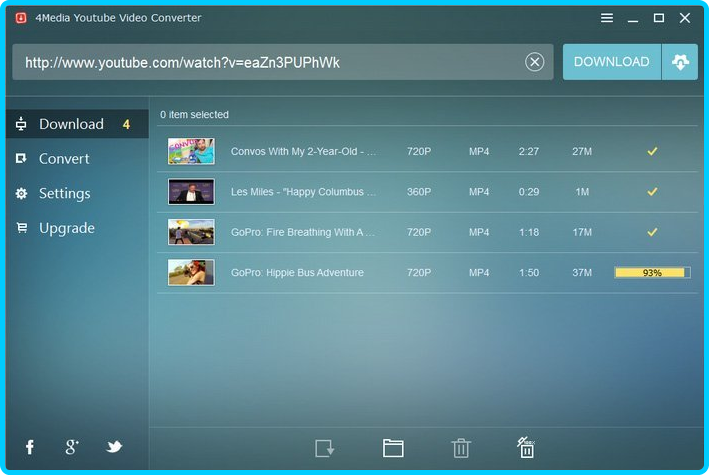Click the clear-all-finished trash icon
The height and width of the screenshot is (475, 709).
tap(526, 447)
